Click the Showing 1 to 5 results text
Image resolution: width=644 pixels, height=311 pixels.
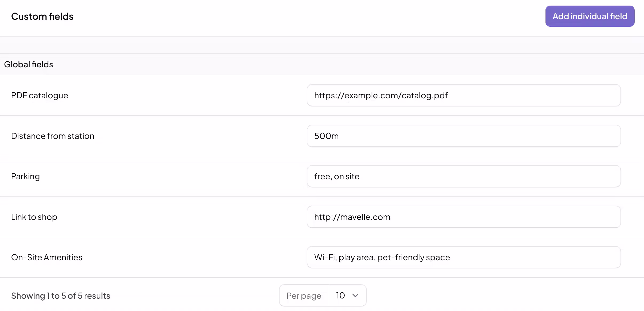[x=61, y=296]
